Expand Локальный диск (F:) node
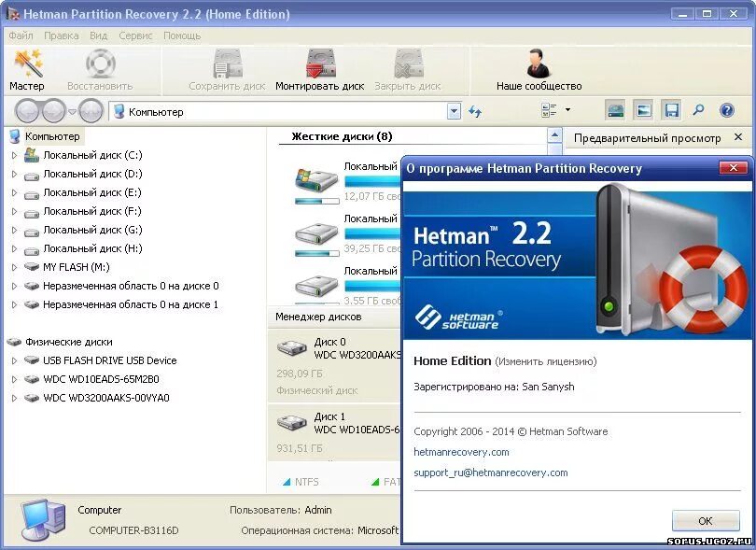This screenshot has height=550, width=756. [x=14, y=211]
